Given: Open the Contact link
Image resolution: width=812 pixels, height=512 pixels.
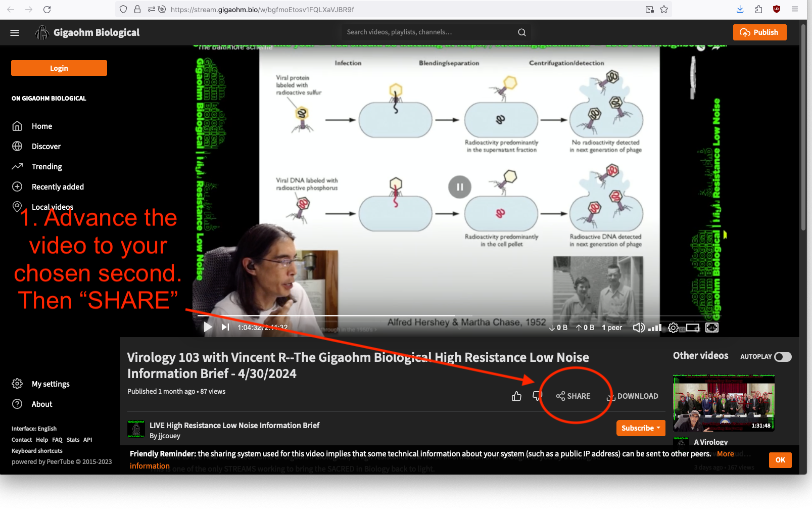Looking at the screenshot, I should click(22, 440).
